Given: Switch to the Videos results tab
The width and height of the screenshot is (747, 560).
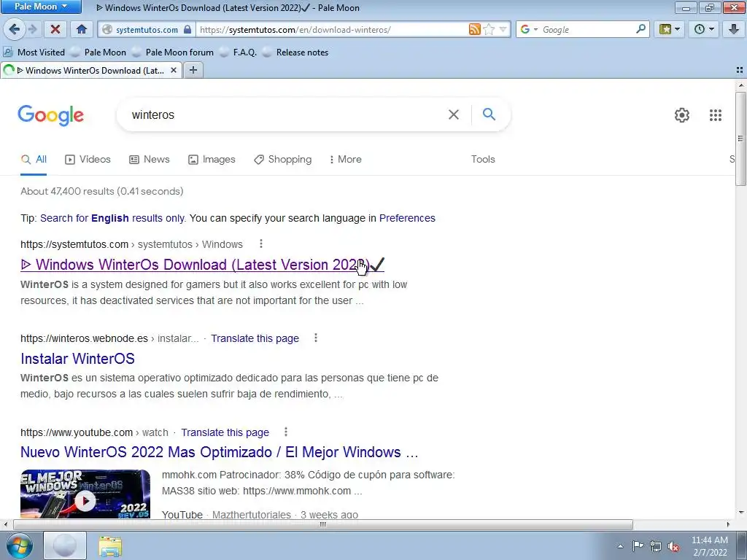Looking at the screenshot, I should (x=88, y=160).
